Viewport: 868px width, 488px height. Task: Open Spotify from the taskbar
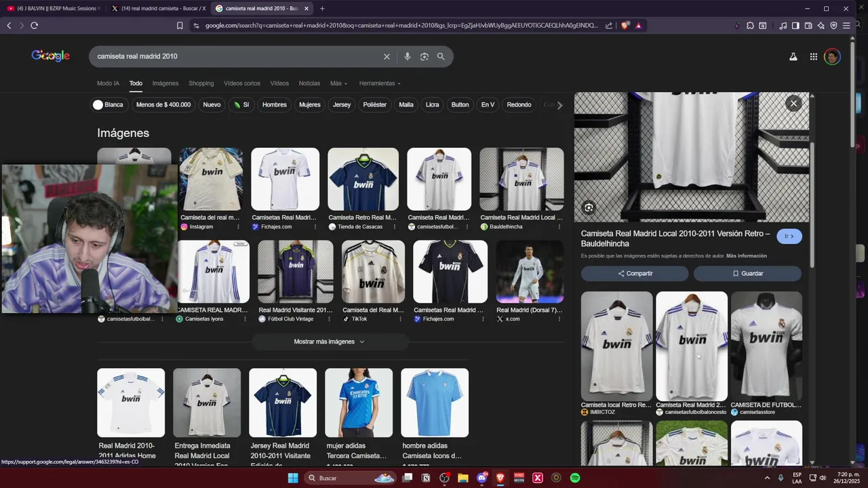click(x=575, y=478)
